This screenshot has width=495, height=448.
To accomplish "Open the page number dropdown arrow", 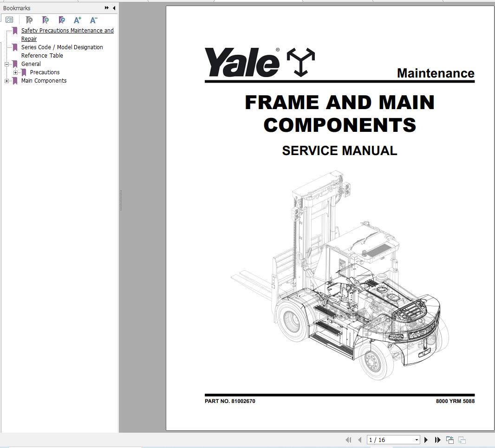I will coord(417,440).
